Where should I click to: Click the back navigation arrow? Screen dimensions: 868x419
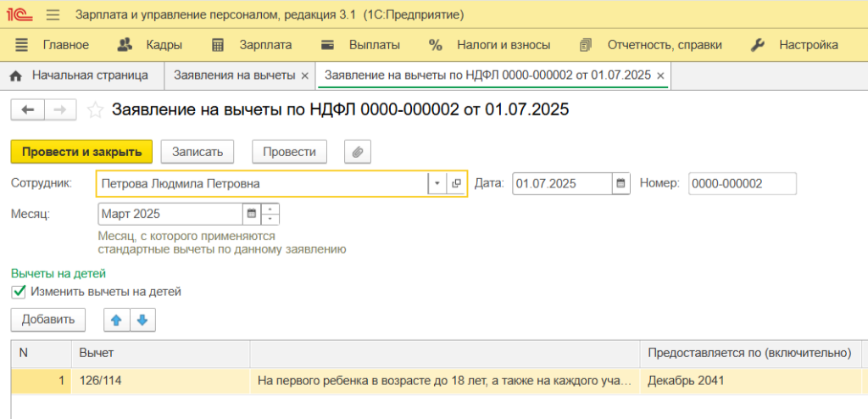click(x=27, y=109)
